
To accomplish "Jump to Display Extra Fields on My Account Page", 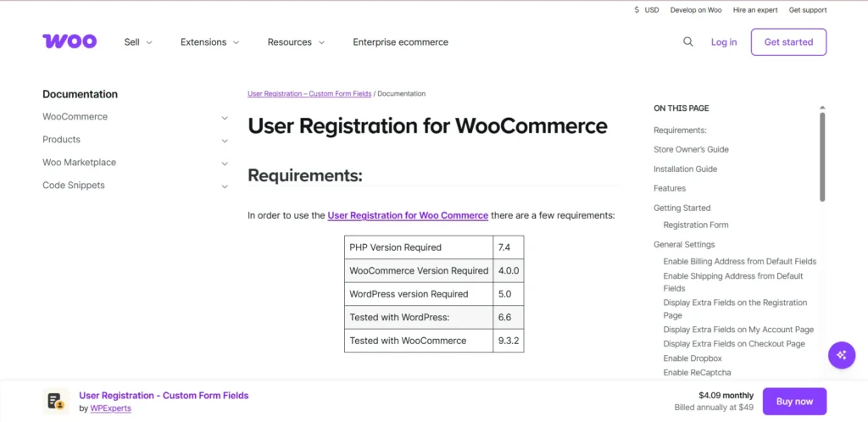I will (x=738, y=329).
